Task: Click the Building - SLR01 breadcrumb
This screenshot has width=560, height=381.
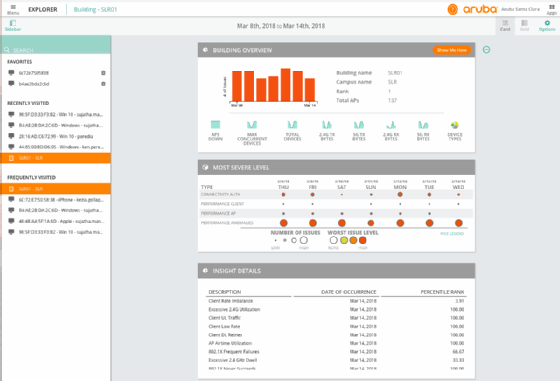Action: (95, 10)
